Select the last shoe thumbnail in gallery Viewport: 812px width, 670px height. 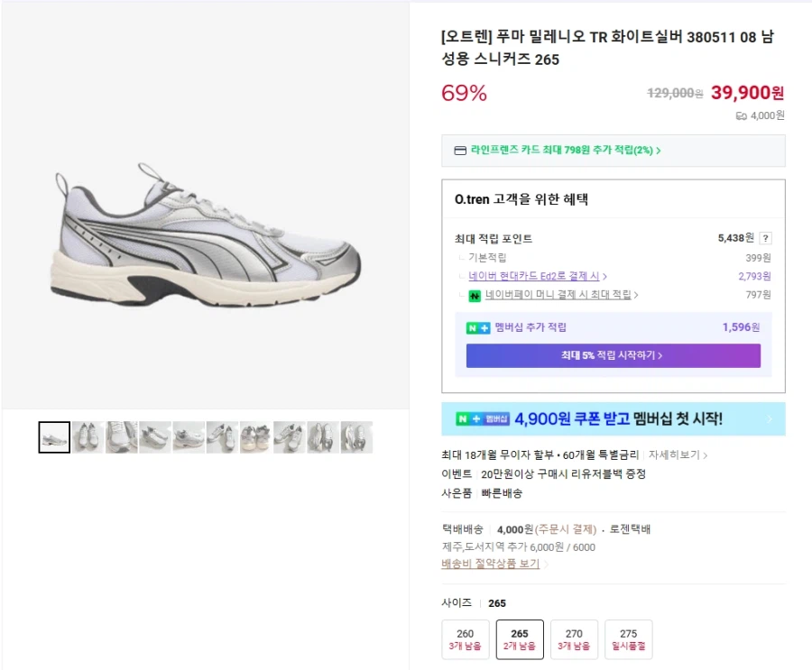(356, 437)
